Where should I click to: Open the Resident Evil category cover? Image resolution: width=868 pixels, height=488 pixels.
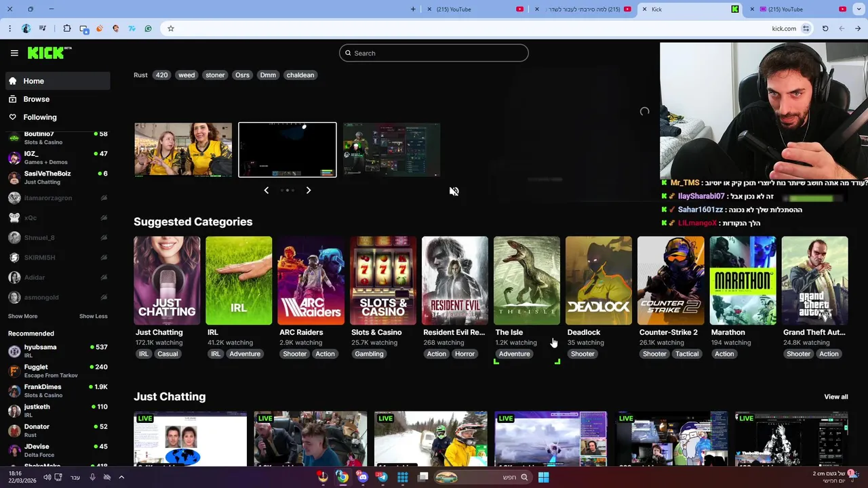pyautogui.click(x=454, y=281)
